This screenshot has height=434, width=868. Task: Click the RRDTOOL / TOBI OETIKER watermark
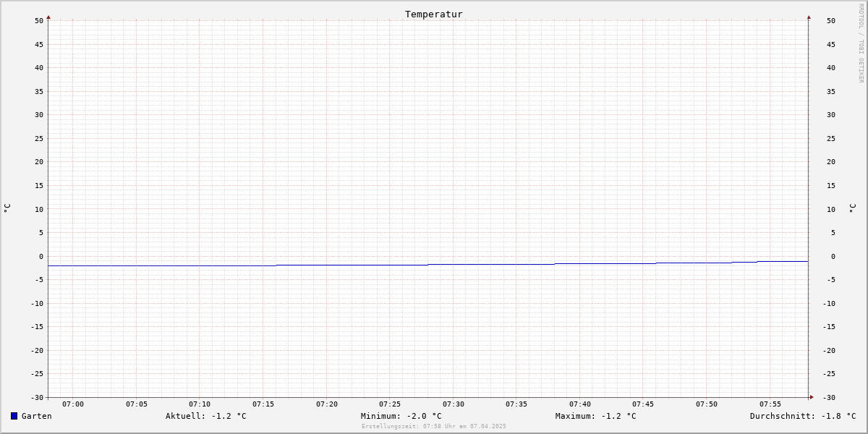tap(861, 43)
